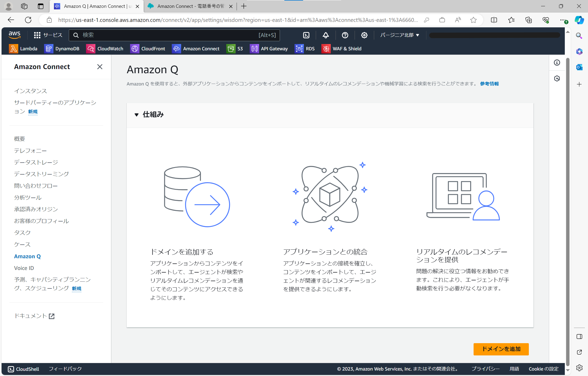Open browser split screen icon
Image resolution: width=588 pixels, height=376 pixels.
[x=494, y=20]
